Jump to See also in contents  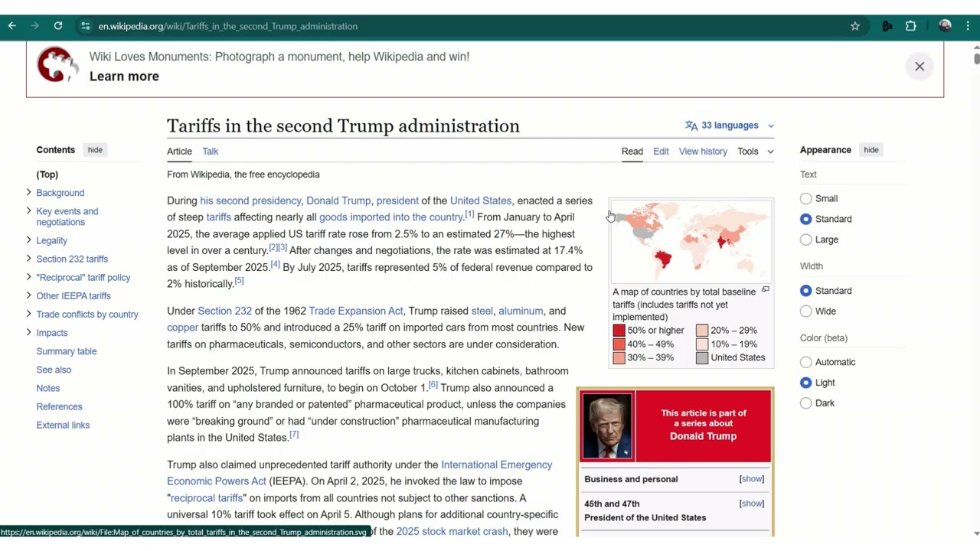[x=54, y=370]
